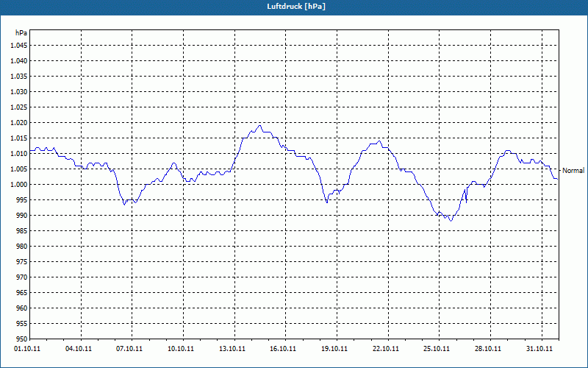The height and width of the screenshot is (368, 588).
Task: Click the 10.10.11 date label
Action: [x=181, y=349]
